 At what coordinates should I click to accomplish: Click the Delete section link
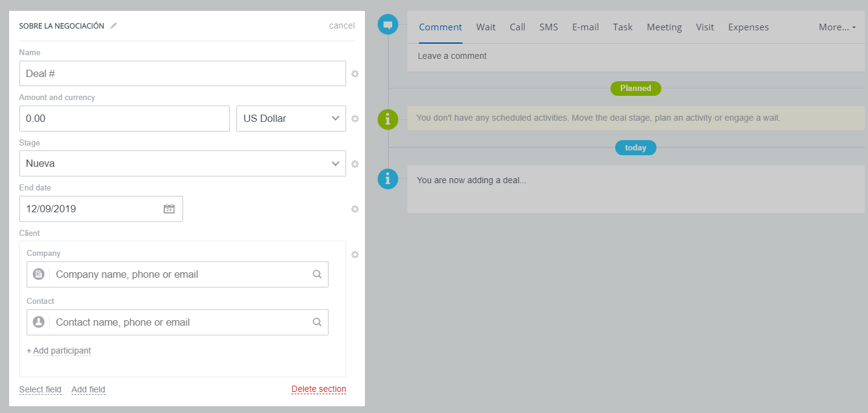point(318,389)
